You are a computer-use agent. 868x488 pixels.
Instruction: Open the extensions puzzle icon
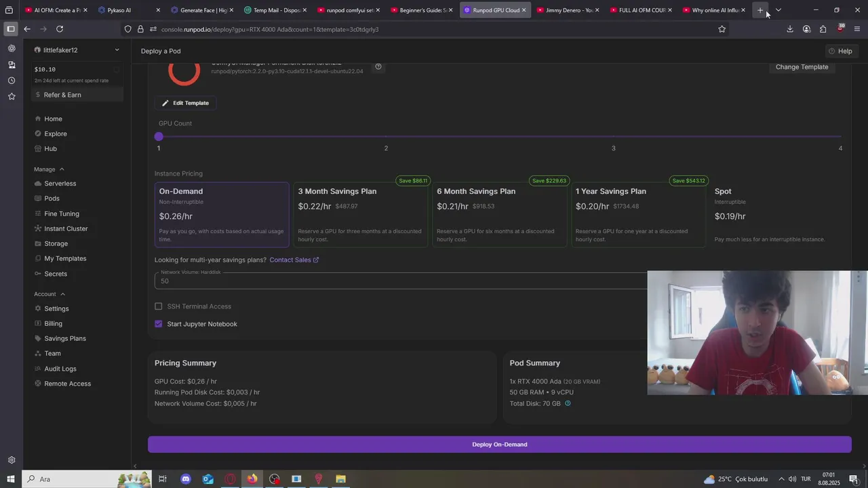(x=823, y=29)
